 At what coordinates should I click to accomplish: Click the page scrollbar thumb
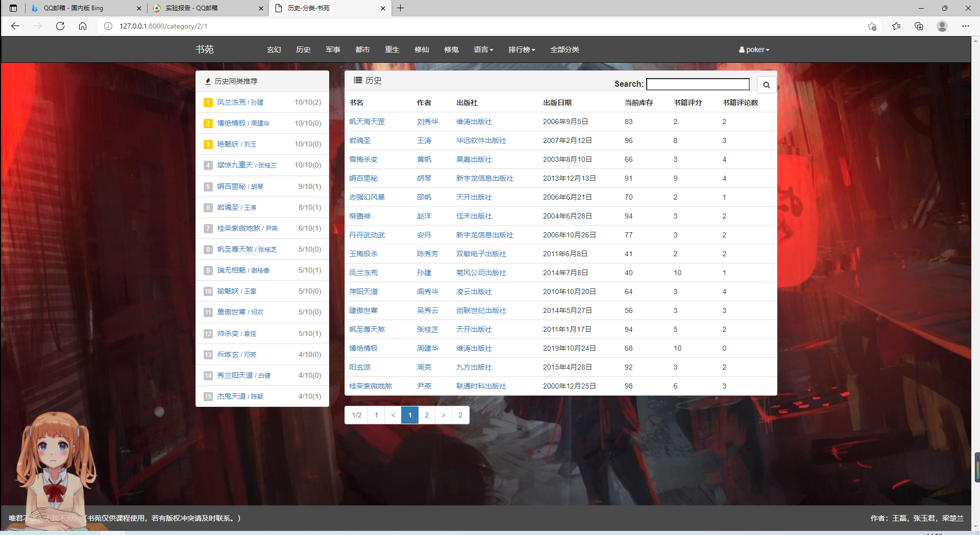pos(977,467)
